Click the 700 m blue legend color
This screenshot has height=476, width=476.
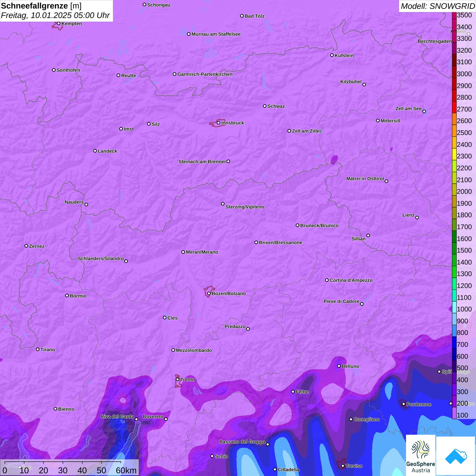point(454,342)
